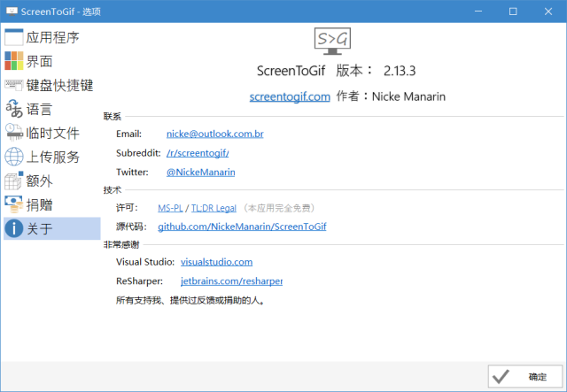Click the 应用程序 window icon in sidebar
Viewport: 567px width, 392px height.
pos(14,37)
